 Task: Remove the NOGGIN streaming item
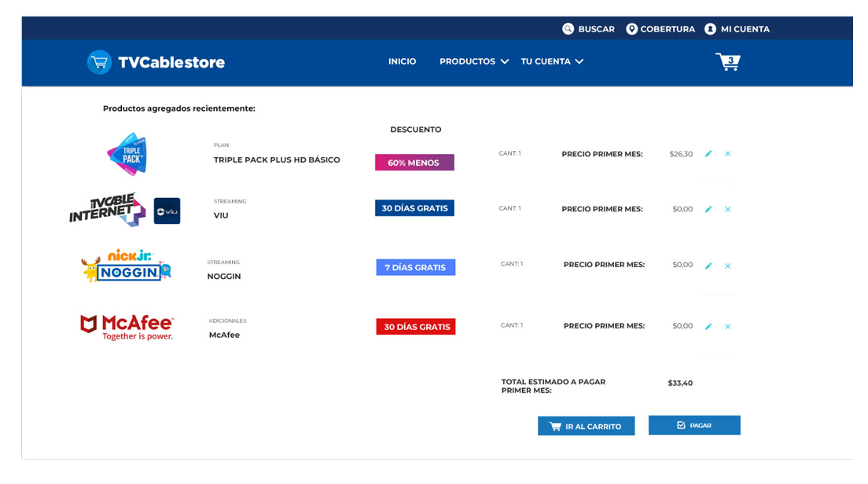(728, 266)
